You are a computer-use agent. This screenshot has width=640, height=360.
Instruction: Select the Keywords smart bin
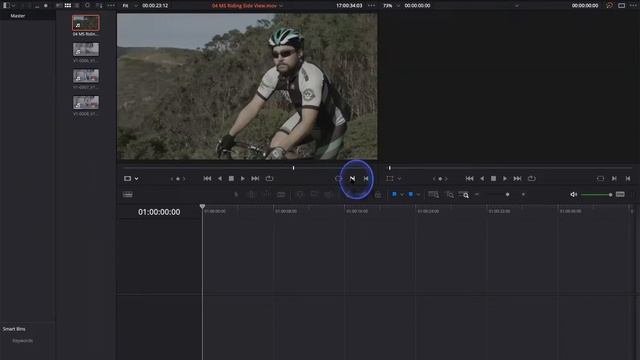(23, 340)
